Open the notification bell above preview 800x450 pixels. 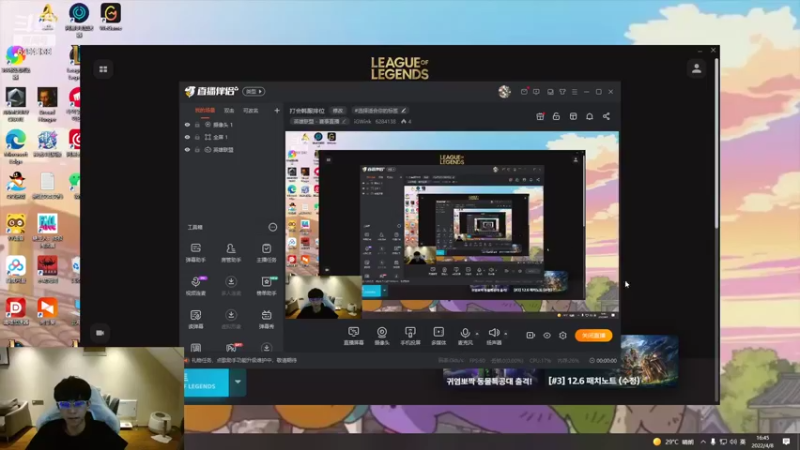pyautogui.click(x=589, y=116)
